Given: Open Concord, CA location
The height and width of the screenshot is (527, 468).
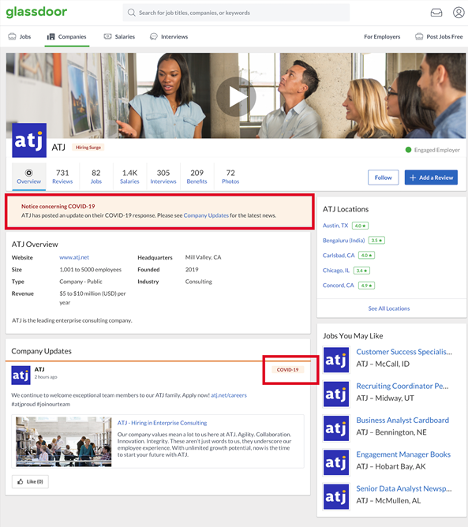Looking at the screenshot, I should 338,285.
